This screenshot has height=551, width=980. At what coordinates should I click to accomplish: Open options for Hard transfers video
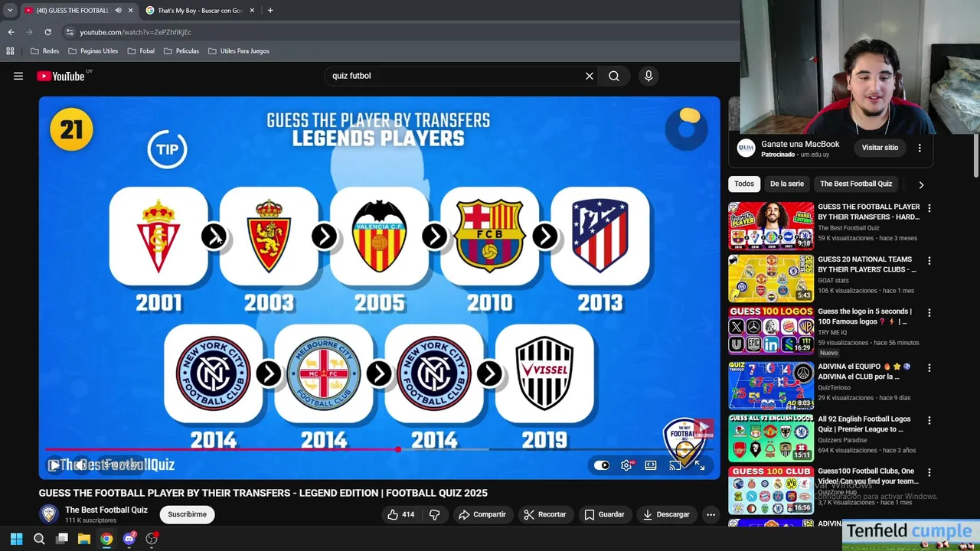coord(929,208)
